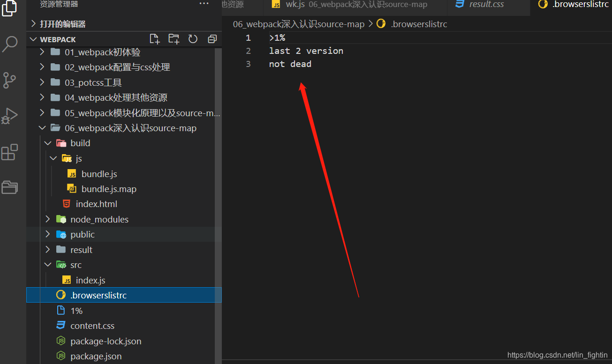This screenshot has width=612, height=364.
Task: Click the src folder code icon
Action: point(61,265)
